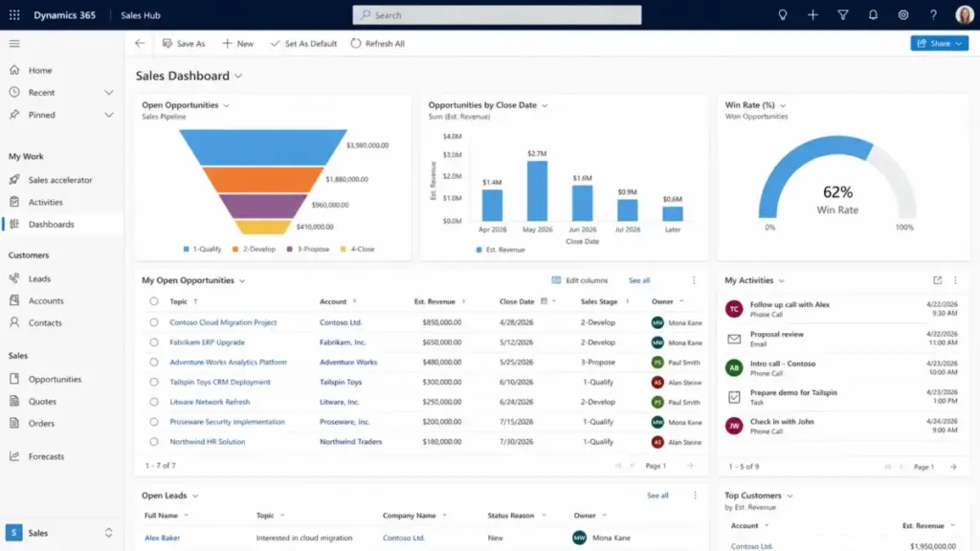This screenshot has width=980, height=551.
Task: Click the back arrow button
Action: (140, 43)
